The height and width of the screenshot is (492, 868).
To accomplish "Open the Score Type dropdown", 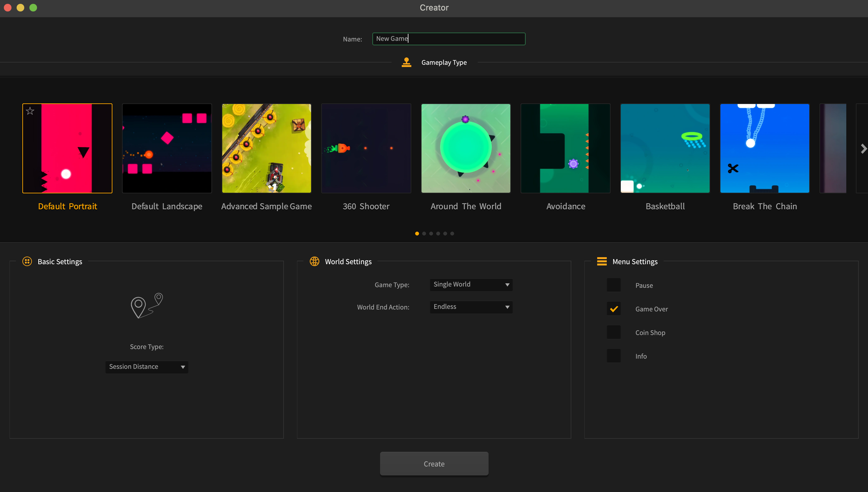I will (146, 367).
